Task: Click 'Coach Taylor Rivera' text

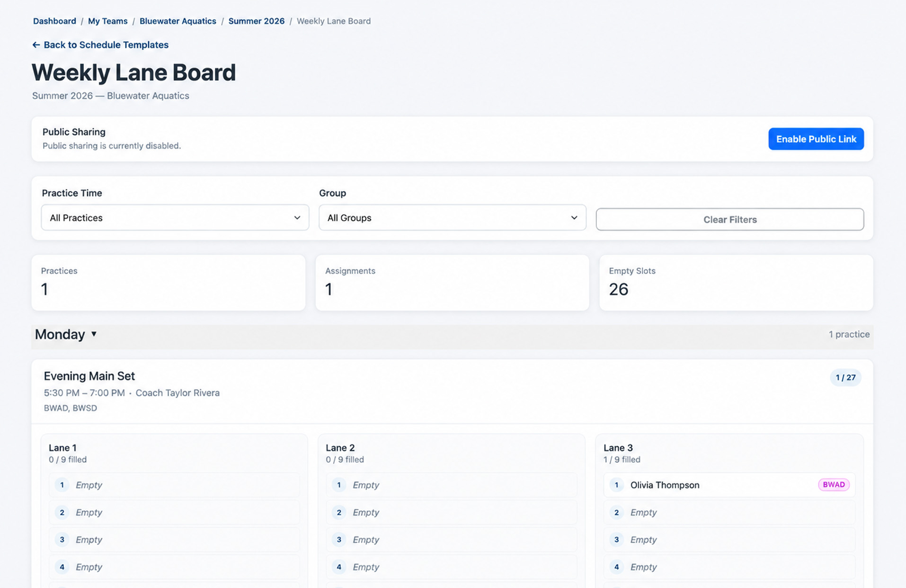Action: [178, 393]
